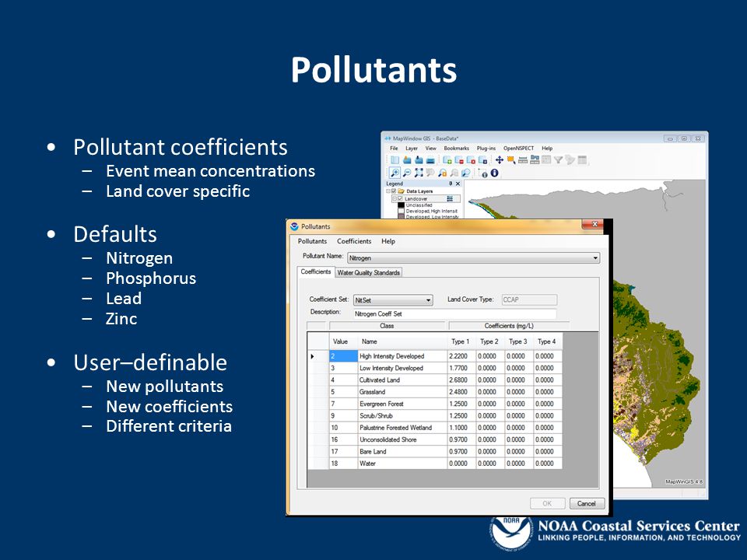The width and height of the screenshot is (747, 560).
Task: Select the Type 1 cell with value 2.6800
Action: click(x=461, y=380)
